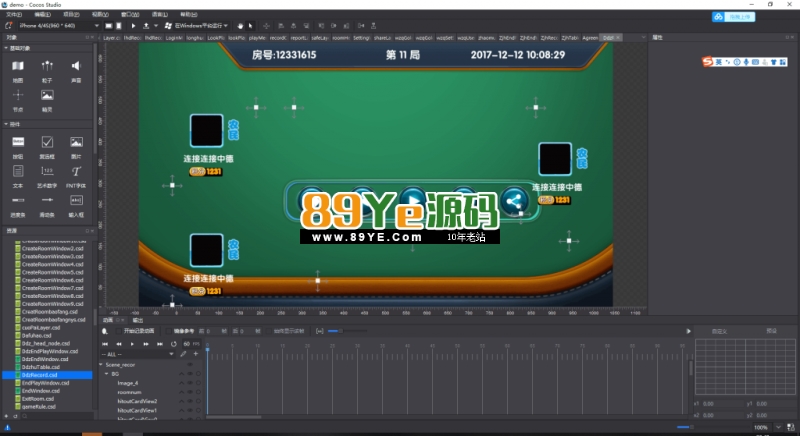800x436 pixels.
Task: Toggle the always show frames checkbox
Action: tap(268, 331)
